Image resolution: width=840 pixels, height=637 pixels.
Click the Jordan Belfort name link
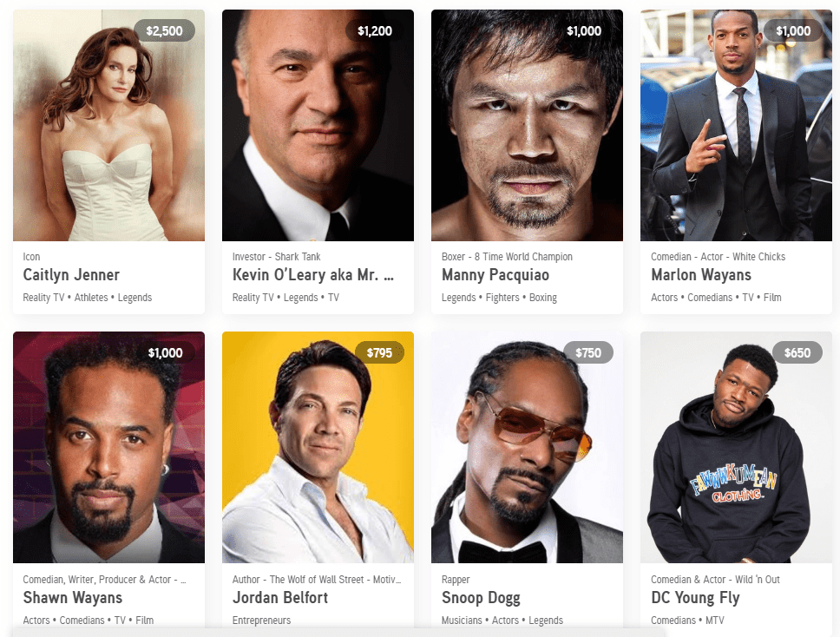(x=279, y=597)
